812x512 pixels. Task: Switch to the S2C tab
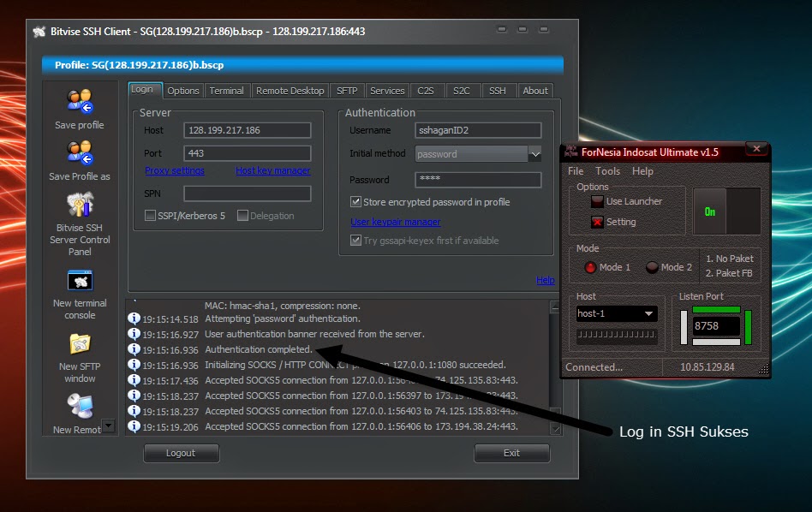462,91
